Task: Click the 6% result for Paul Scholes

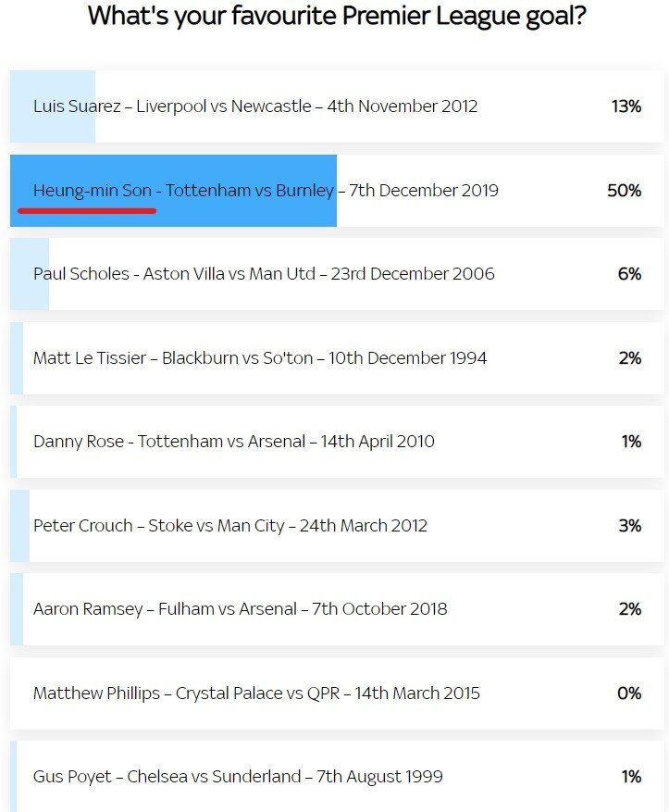Action: (630, 273)
